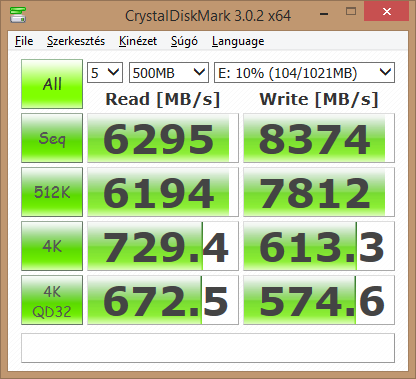Expand the 500MB test size dropdown
This screenshot has height=379, width=416.
tap(169, 72)
